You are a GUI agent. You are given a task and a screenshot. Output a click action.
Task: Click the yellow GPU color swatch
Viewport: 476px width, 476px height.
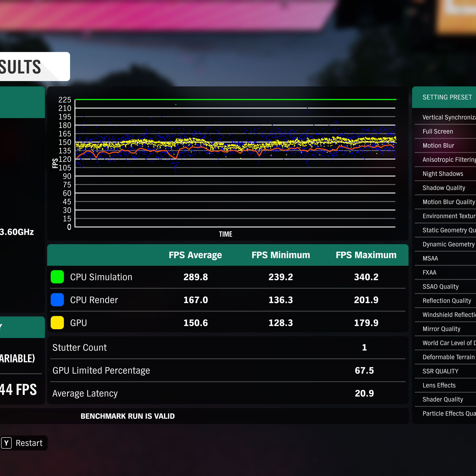click(x=57, y=323)
